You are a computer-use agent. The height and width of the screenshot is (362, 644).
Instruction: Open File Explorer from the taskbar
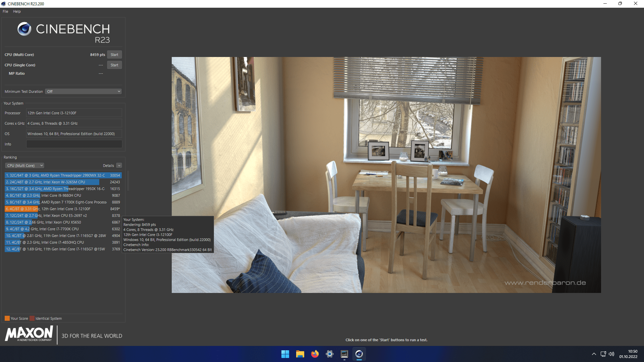pyautogui.click(x=300, y=354)
